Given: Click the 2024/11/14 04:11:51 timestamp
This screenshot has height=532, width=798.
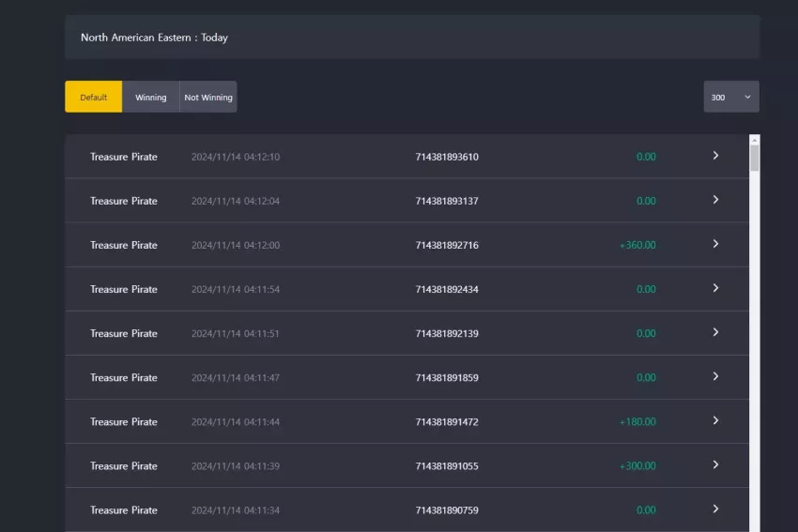Looking at the screenshot, I should (236, 334).
